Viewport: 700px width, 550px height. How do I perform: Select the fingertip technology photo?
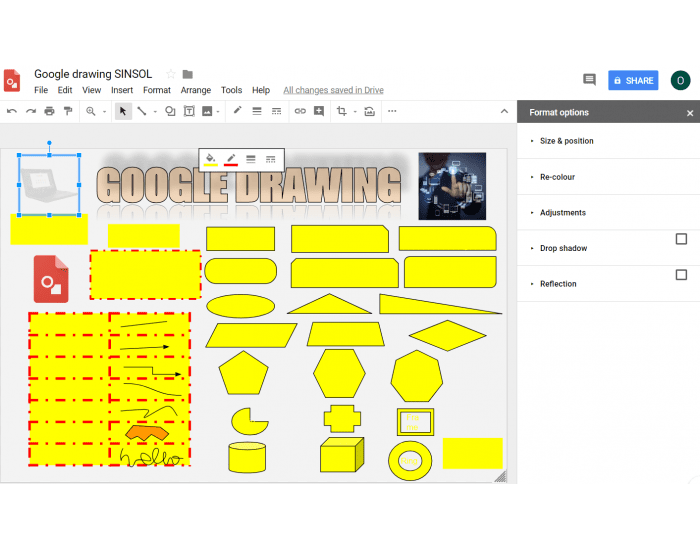click(x=452, y=186)
